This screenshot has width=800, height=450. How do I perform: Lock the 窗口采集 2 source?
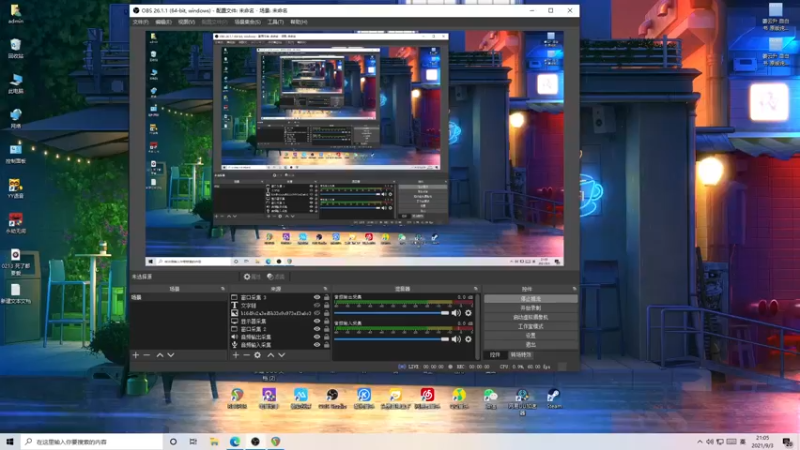point(327,329)
